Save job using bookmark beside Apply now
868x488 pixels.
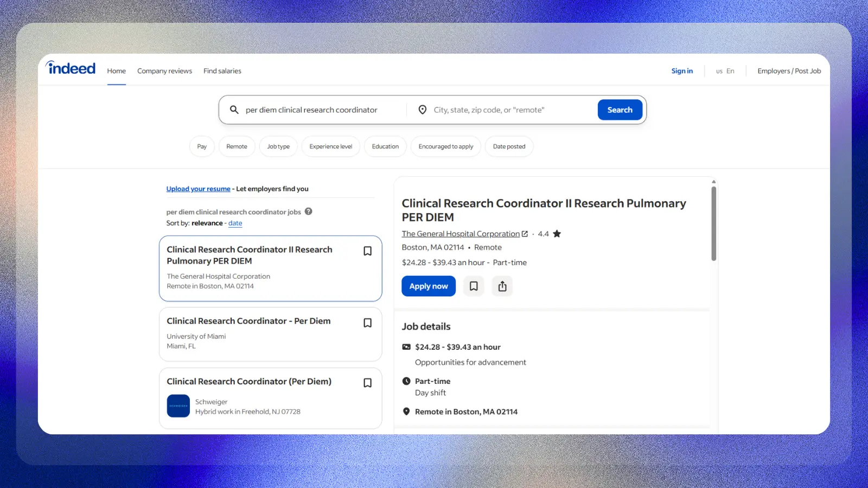point(474,286)
